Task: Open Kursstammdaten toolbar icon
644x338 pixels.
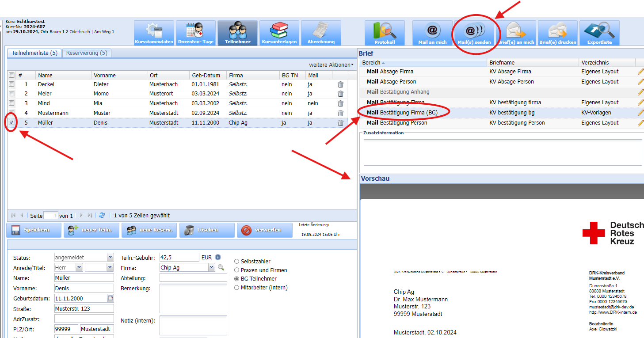Action: [x=153, y=33]
